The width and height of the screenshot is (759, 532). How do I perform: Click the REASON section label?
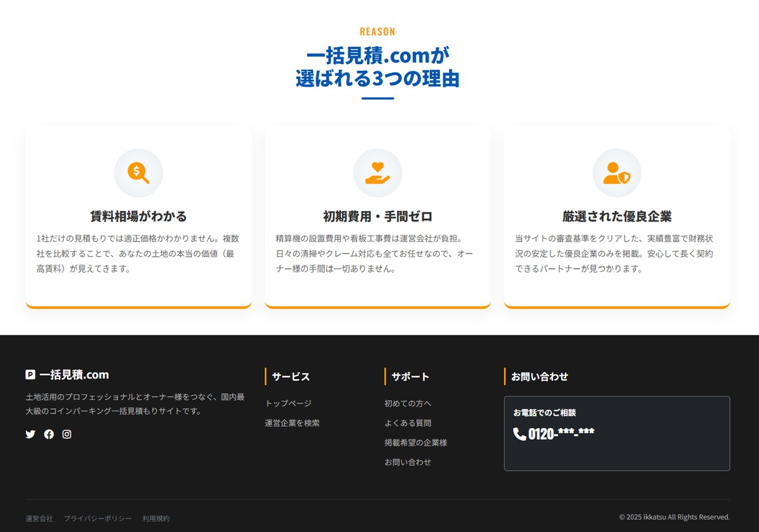378,32
